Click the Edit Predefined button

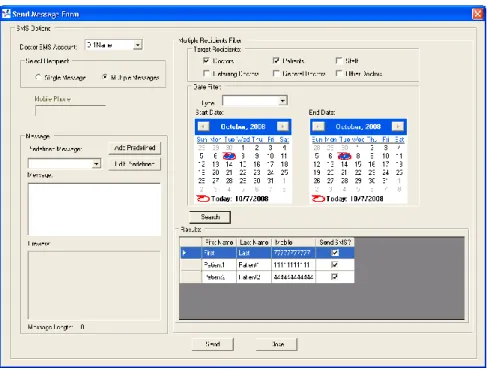click(x=135, y=164)
